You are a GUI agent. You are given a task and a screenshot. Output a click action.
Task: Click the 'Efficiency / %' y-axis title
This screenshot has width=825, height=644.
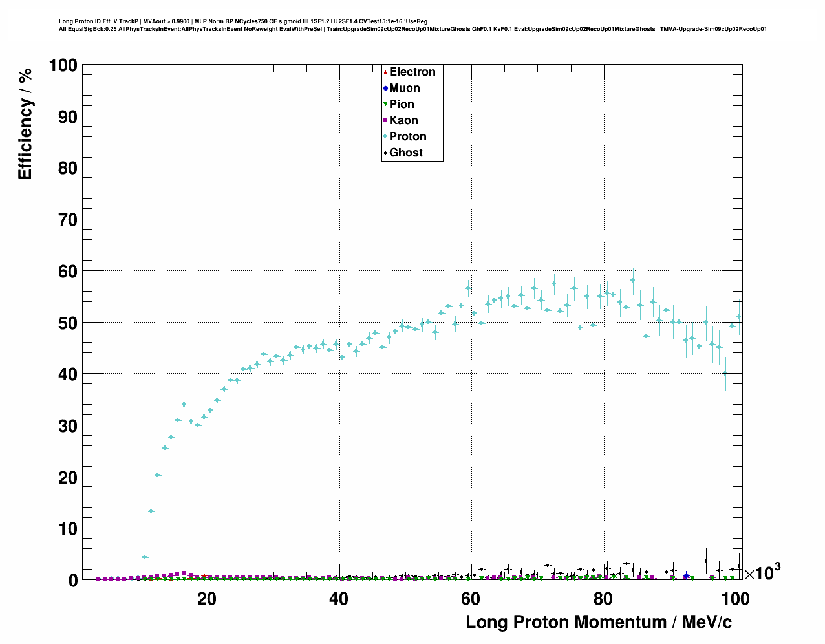tap(25, 123)
